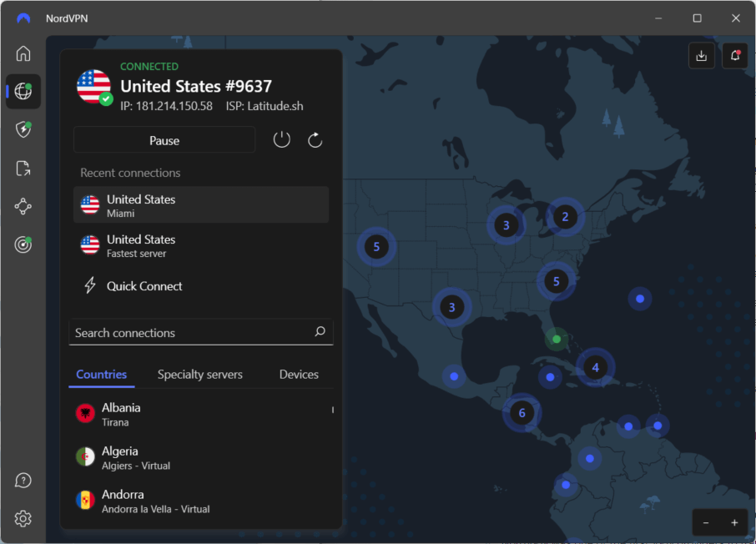This screenshot has width=756, height=544.
Task: Open Dark Web Monitor target icon
Action: [x=23, y=244]
